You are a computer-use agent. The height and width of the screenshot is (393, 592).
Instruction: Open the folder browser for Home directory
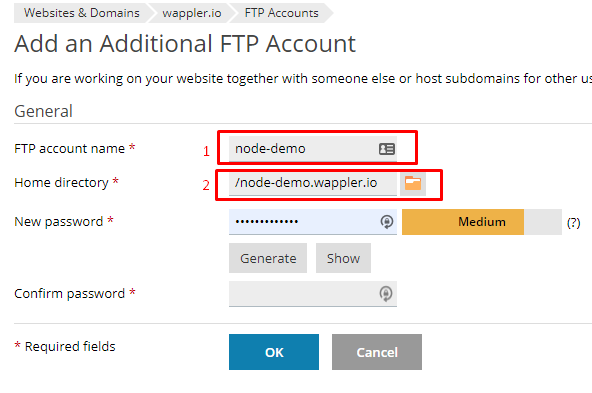pyautogui.click(x=413, y=183)
